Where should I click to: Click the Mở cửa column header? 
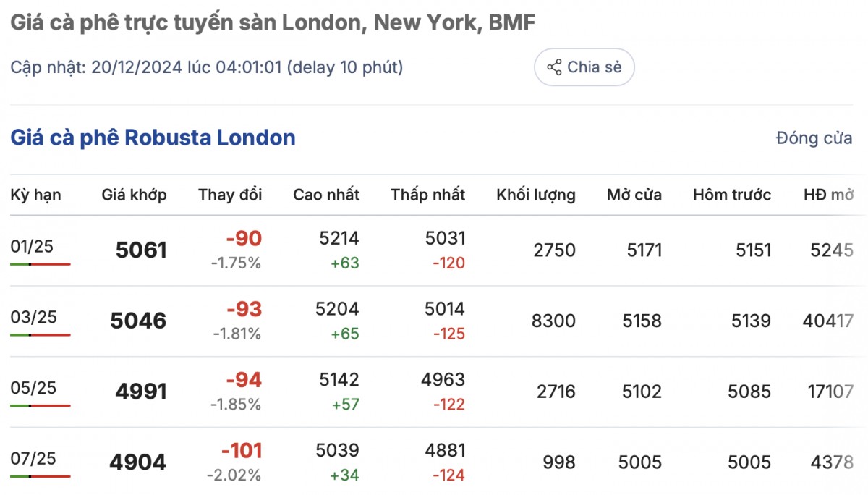coord(634,195)
